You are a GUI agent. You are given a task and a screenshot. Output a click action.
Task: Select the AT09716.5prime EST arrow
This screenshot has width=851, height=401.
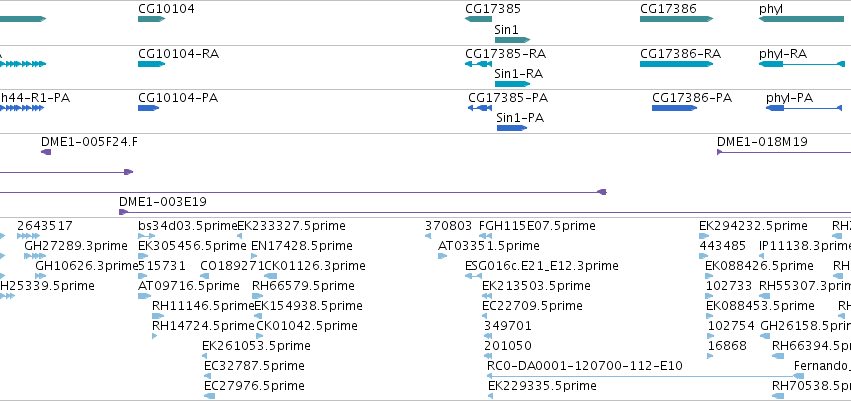144,296
